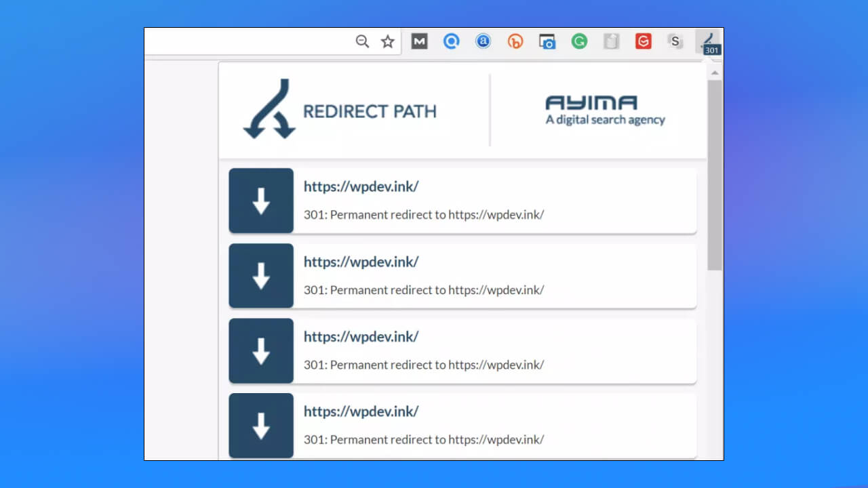Open the grey S extension icon

coord(675,42)
